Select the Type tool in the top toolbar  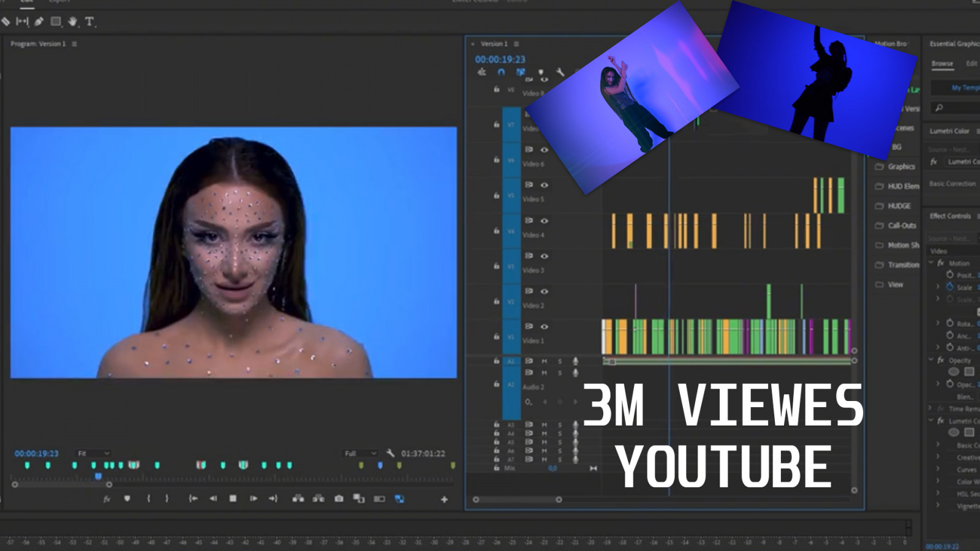coord(89,21)
